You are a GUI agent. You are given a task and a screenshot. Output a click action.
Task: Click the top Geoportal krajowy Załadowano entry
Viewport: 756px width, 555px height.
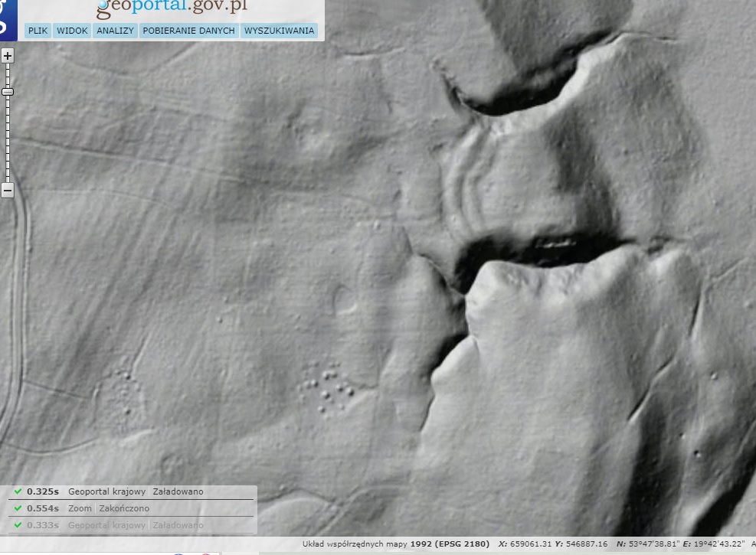[136, 491]
